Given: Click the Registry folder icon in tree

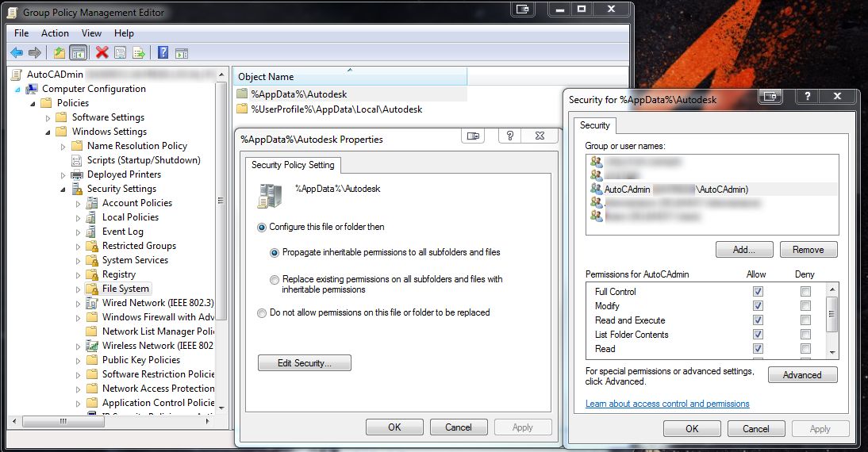Looking at the screenshot, I should [92, 274].
